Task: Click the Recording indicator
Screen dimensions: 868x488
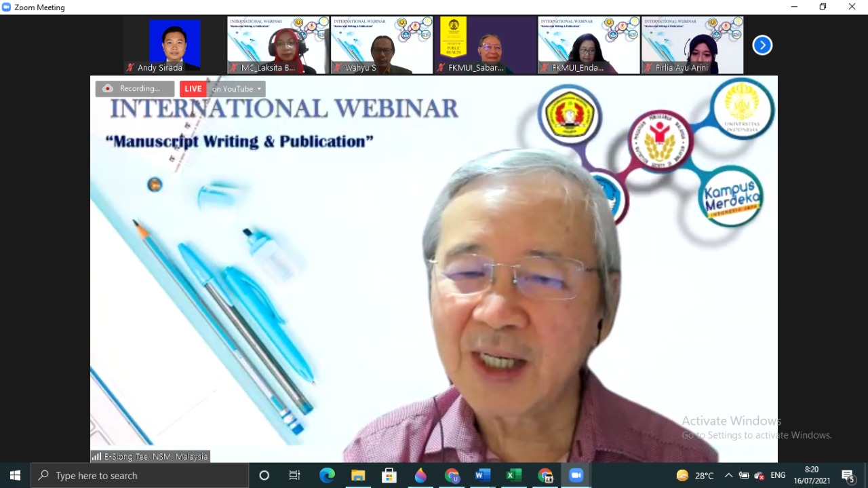Action: click(134, 89)
